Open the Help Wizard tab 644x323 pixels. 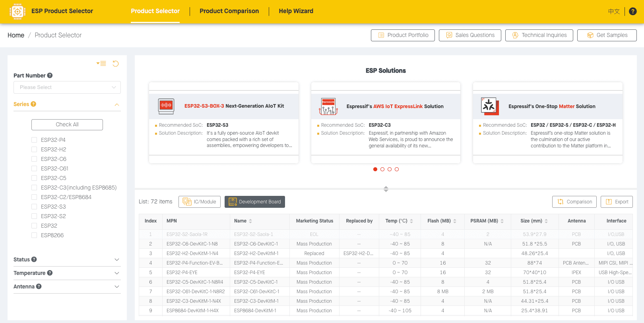(296, 11)
